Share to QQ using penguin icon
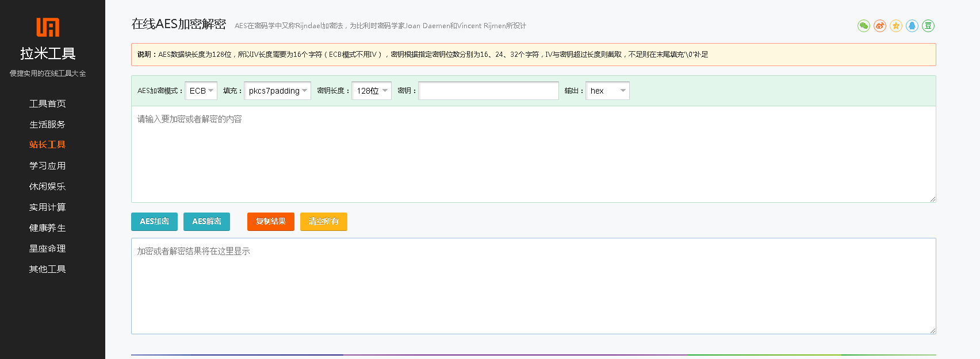The width and height of the screenshot is (980, 359). tap(912, 26)
